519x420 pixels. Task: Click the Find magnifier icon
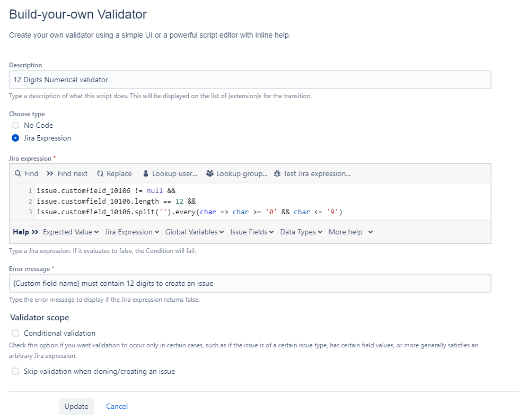pyautogui.click(x=18, y=173)
